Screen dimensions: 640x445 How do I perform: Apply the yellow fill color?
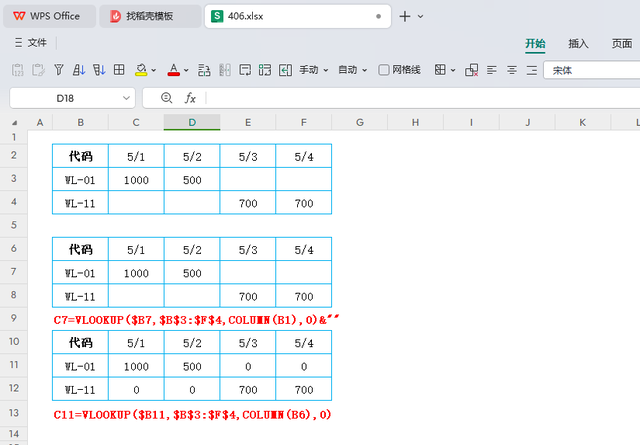[x=141, y=70]
